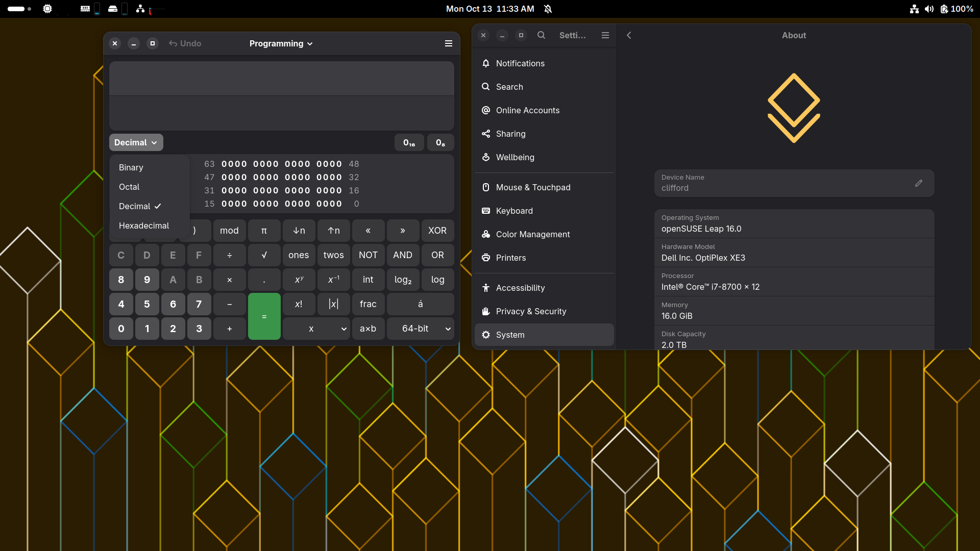The width and height of the screenshot is (980, 551).
Task: Click the shift left « button
Action: coord(368,231)
